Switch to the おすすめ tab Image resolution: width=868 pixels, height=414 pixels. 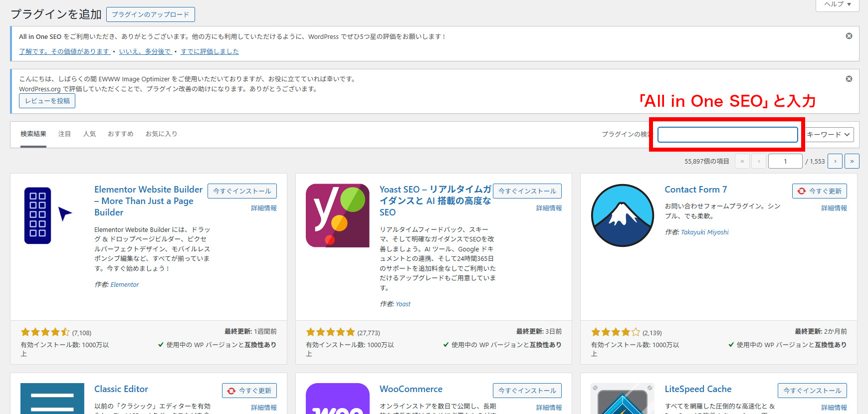point(121,134)
